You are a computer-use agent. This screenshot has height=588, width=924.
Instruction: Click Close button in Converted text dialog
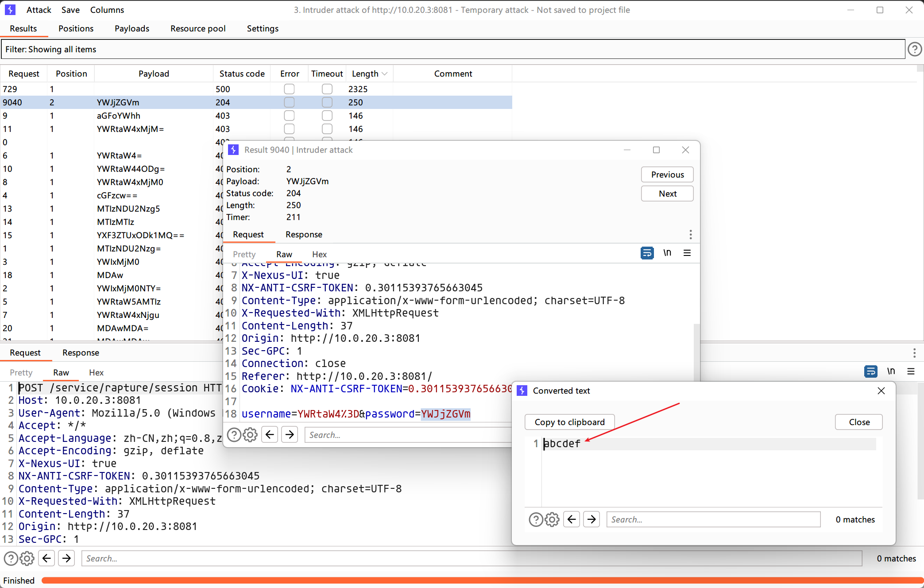pos(859,422)
